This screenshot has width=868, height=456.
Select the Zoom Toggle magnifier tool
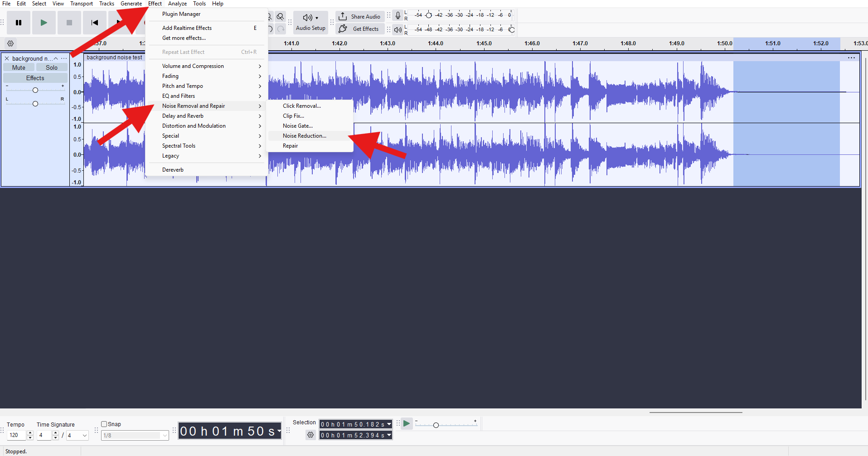tap(281, 16)
